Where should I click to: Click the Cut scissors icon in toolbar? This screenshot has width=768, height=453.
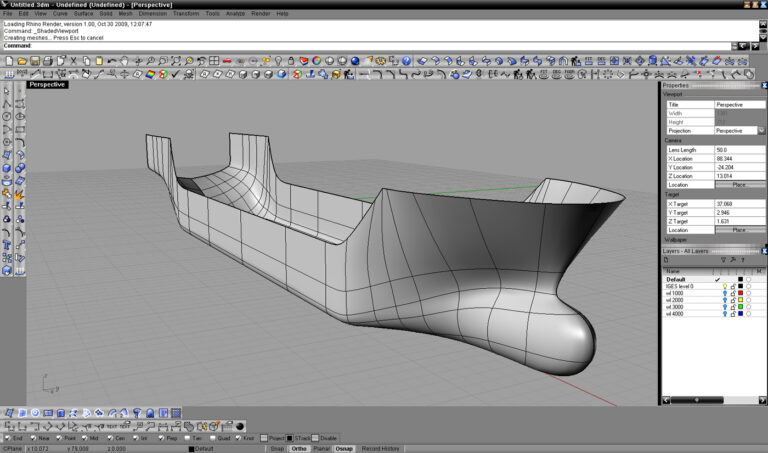click(72, 61)
